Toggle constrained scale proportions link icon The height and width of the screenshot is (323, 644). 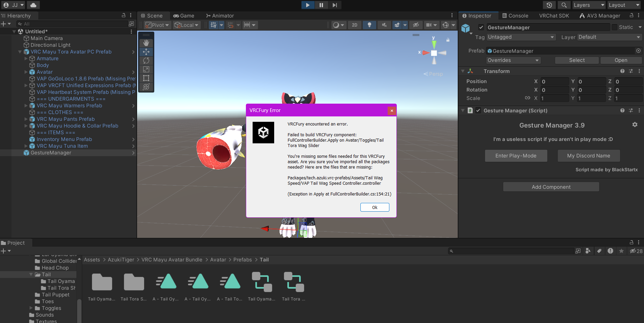[x=527, y=98]
